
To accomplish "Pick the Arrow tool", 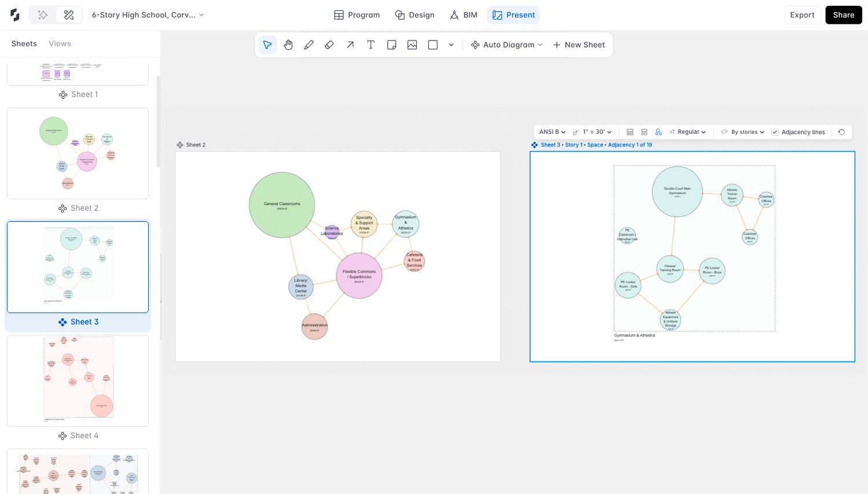I will click(x=350, y=45).
